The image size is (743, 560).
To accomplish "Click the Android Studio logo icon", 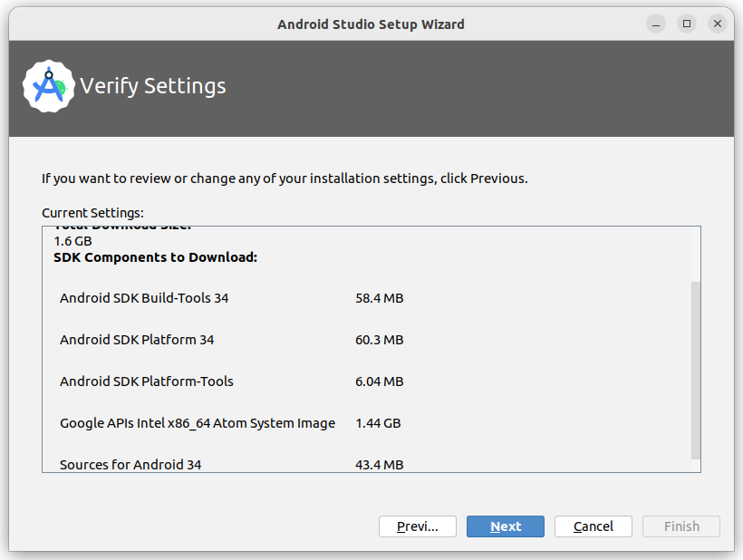I will point(49,86).
